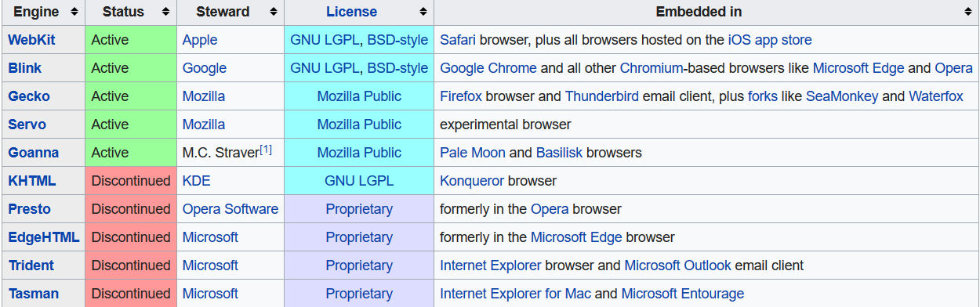Follow the Google steward link

(x=205, y=68)
